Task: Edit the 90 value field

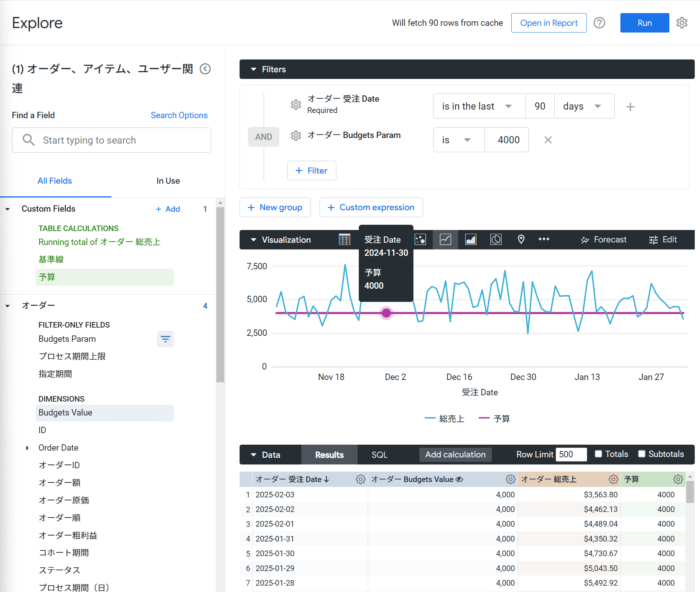Action: [540, 106]
